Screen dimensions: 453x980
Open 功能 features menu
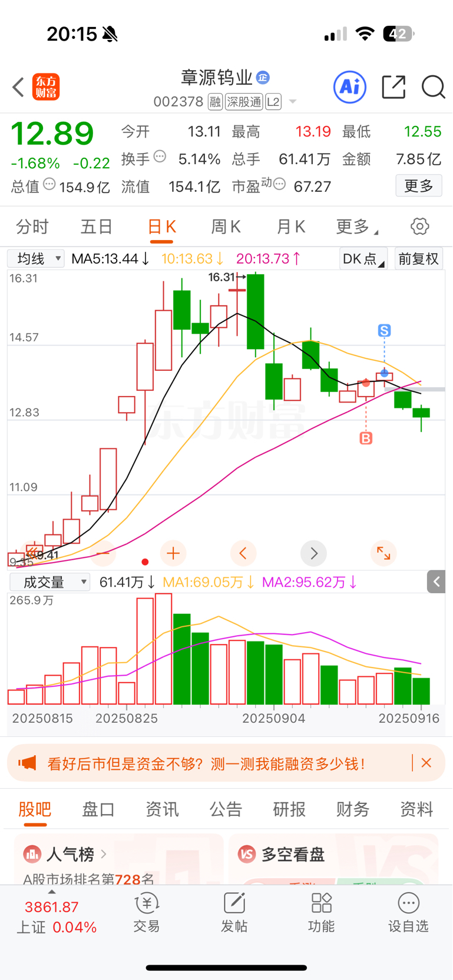point(321,913)
